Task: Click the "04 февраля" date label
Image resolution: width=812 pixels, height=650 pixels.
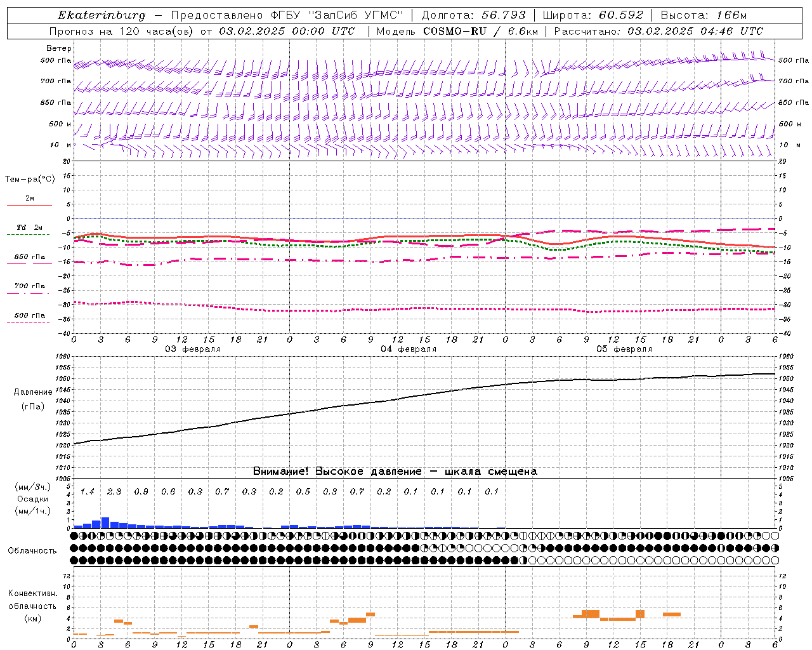Action: tap(409, 349)
